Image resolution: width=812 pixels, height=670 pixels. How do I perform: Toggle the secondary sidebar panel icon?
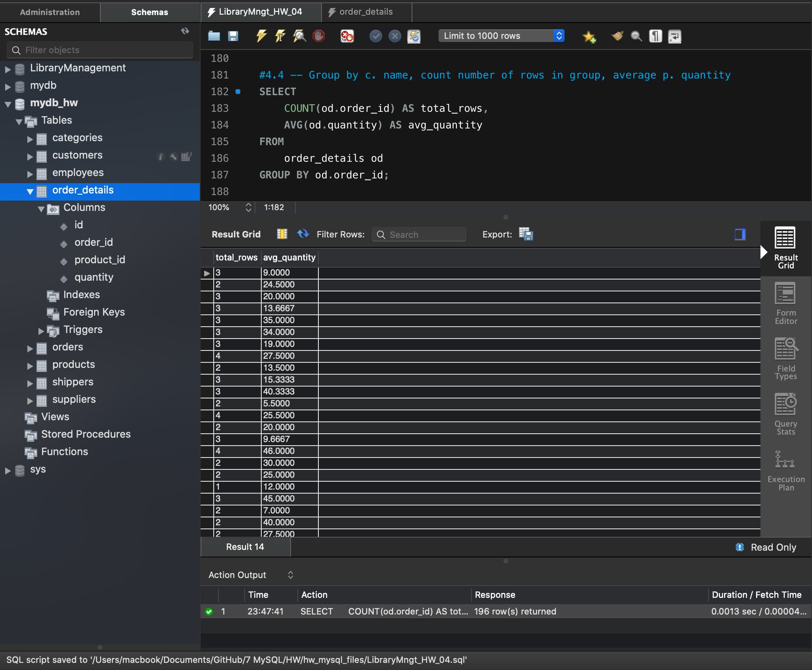pos(740,234)
